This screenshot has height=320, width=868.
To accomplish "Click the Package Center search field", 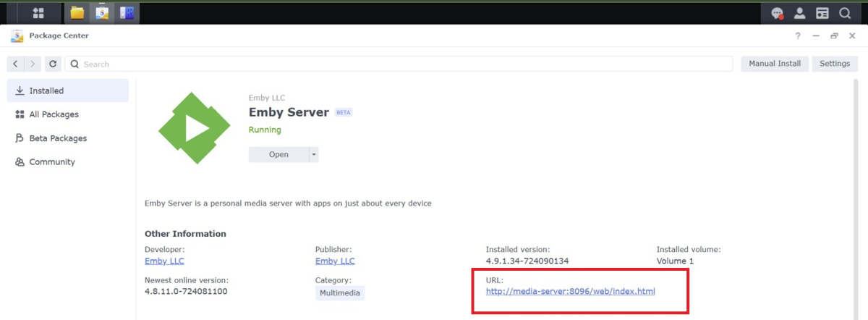I will tap(399, 64).
